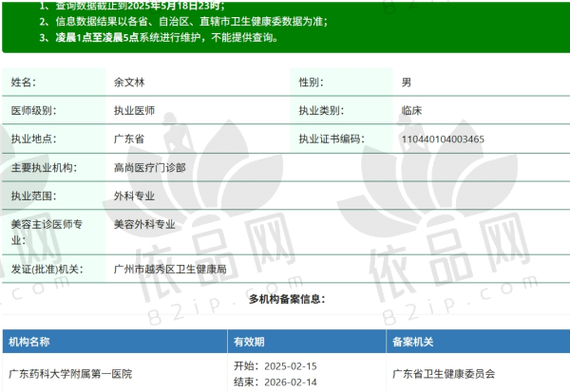Image resolution: width=570 pixels, height=392 pixels.
Task: Select the start date 2025-02-15
Action: click(x=291, y=366)
